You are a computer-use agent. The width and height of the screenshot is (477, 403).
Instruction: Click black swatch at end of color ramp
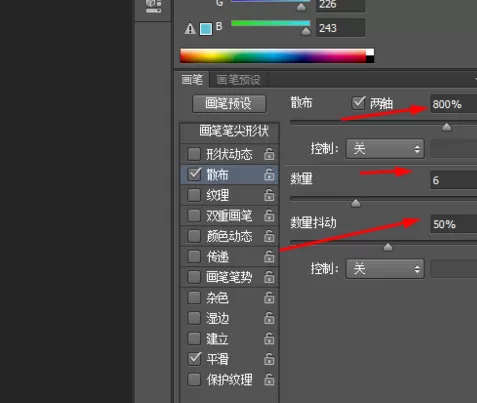370,60
